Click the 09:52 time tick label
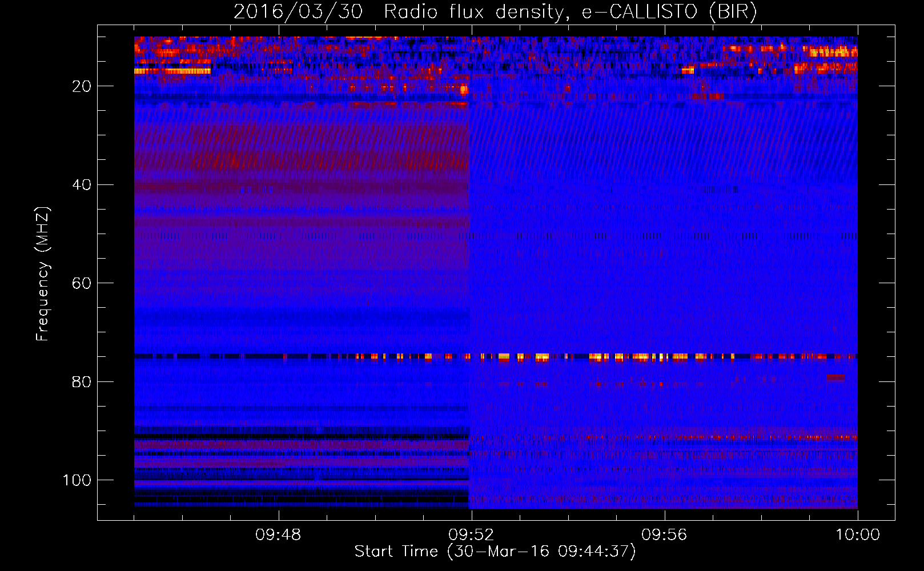The width and height of the screenshot is (924, 571). tap(471, 535)
